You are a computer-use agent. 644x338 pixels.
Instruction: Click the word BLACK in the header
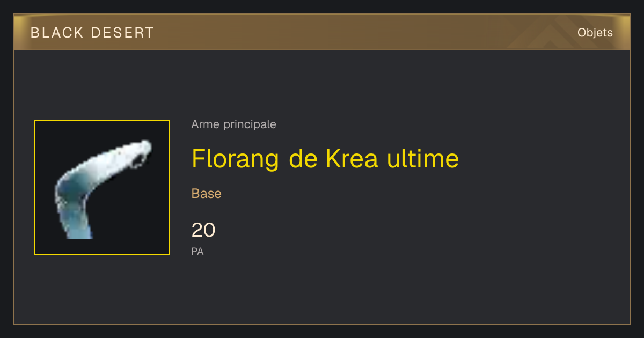pyautogui.click(x=57, y=33)
